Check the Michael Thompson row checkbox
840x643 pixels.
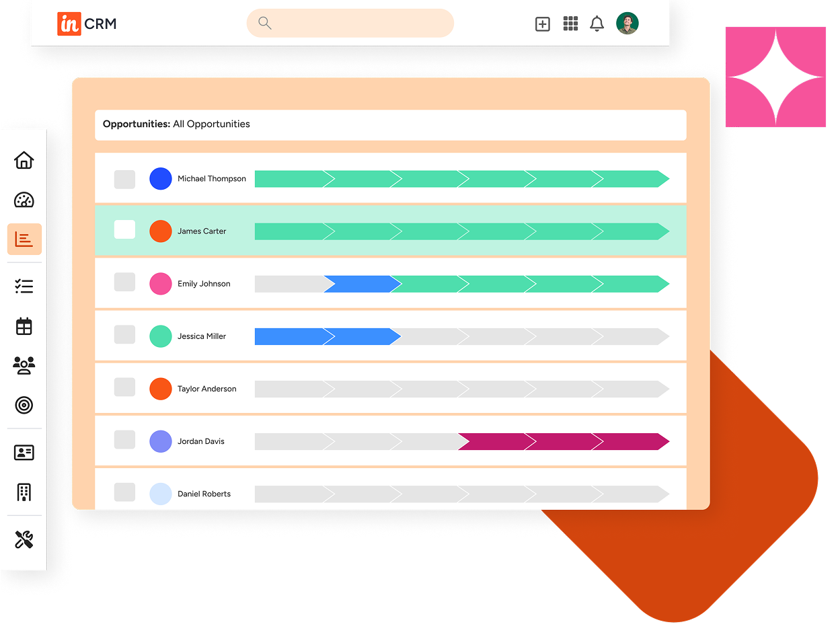pos(124,179)
